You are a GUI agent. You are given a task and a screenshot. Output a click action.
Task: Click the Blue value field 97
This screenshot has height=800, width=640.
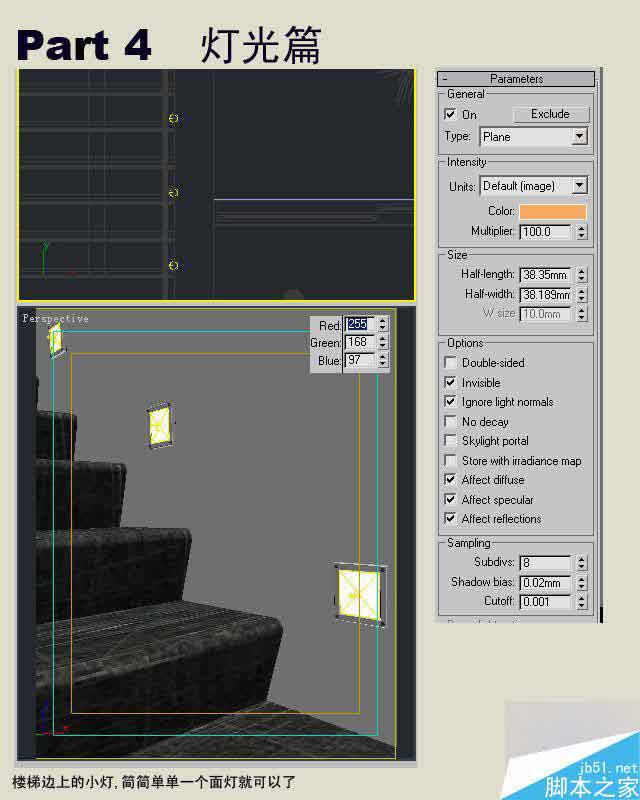point(360,360)
